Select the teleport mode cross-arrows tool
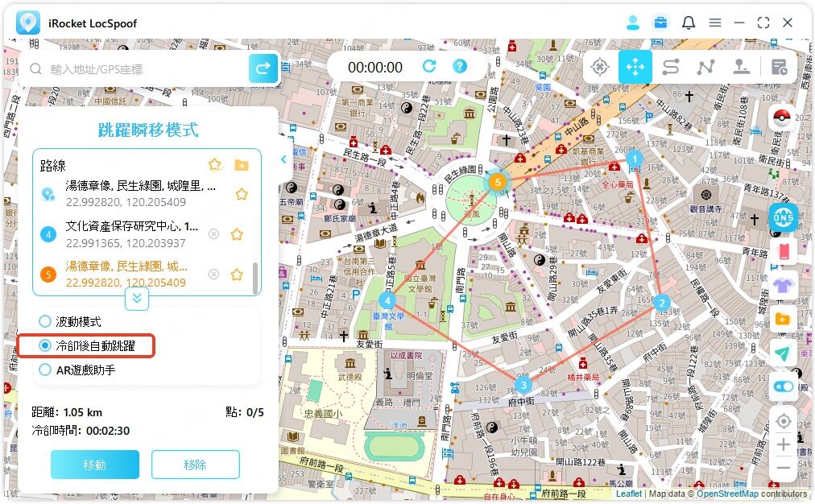 click(635, 67)
